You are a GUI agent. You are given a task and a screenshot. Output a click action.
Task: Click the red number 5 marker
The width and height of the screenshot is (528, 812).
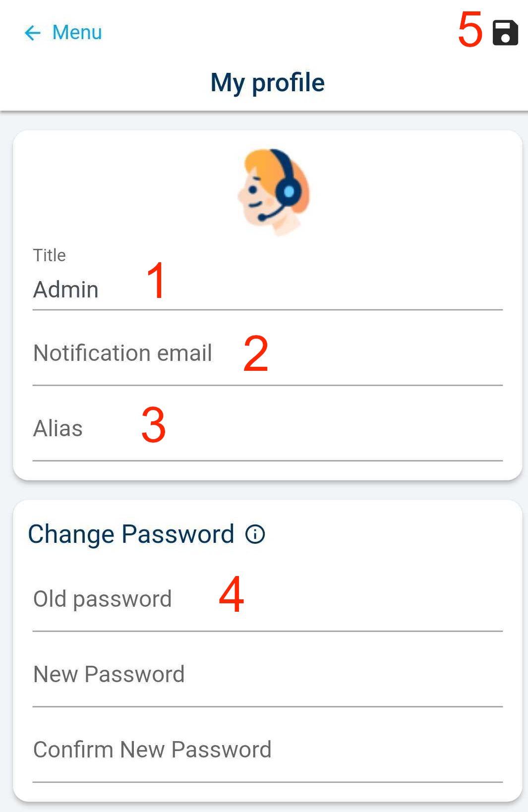(470, 30)
